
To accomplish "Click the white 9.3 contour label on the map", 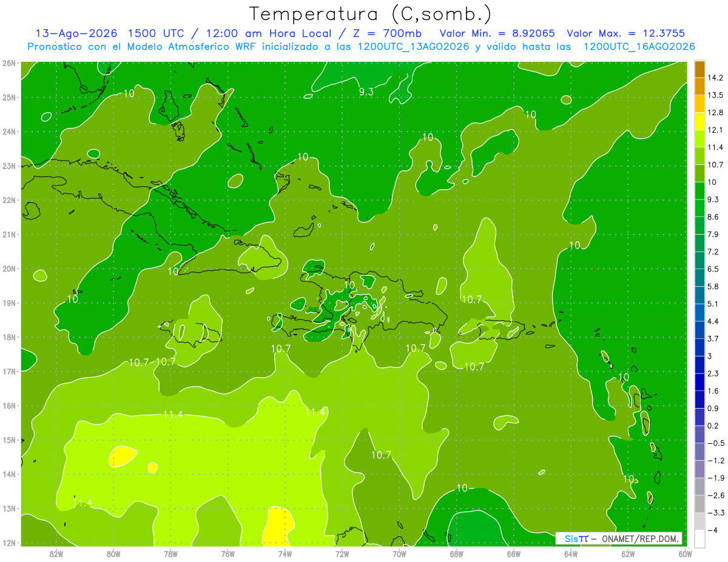I will pos(366,92).
